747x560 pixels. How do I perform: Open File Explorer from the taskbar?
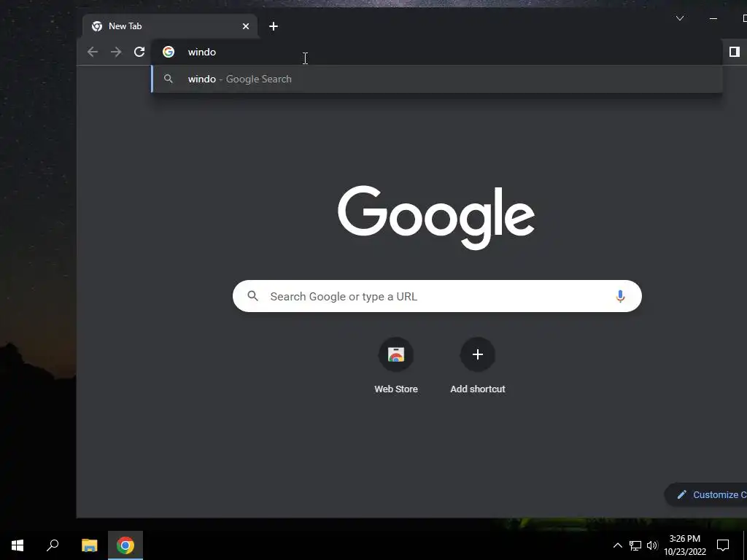[89, 545]
